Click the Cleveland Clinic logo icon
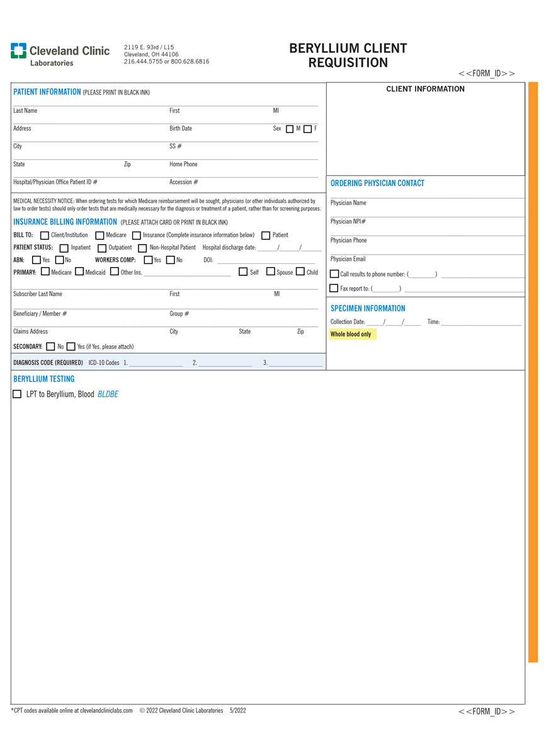Screen dimensions: 546x756 pyautogui.click(x=18, y=51)
